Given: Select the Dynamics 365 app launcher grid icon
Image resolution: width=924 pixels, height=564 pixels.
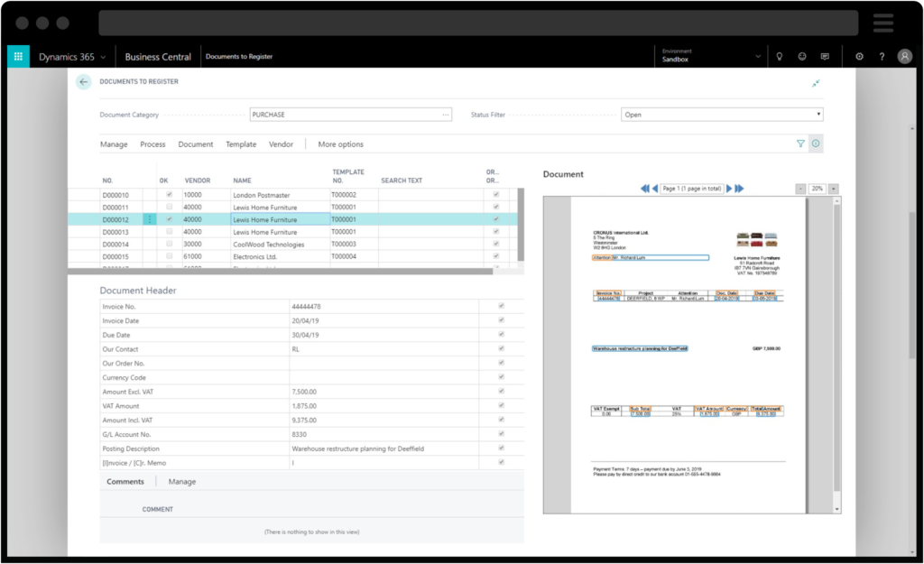Looking at the screenshot, I should coord(17,56).
